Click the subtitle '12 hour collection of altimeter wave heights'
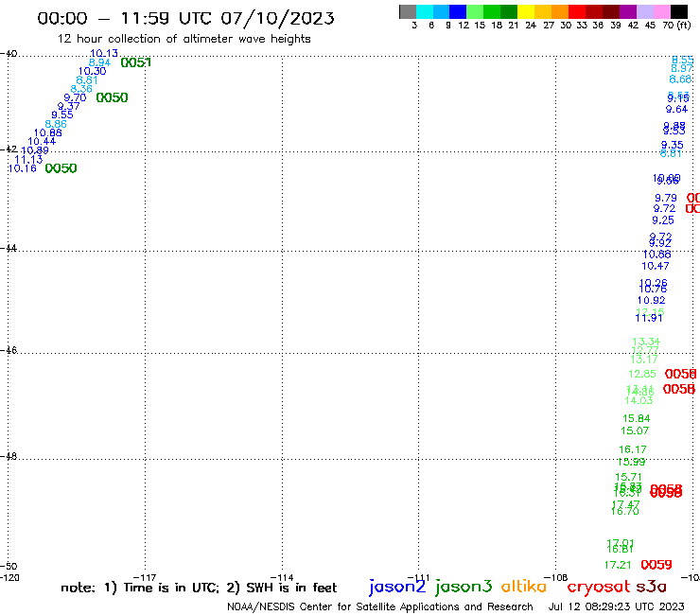Viewport: 700px width, 615px height. point(184,39)
